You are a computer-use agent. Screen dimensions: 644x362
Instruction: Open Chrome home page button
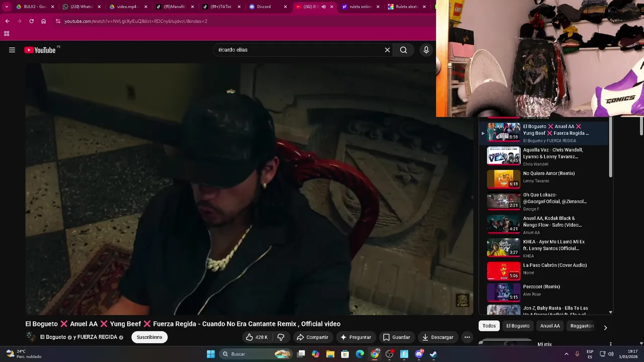[44, 21]
